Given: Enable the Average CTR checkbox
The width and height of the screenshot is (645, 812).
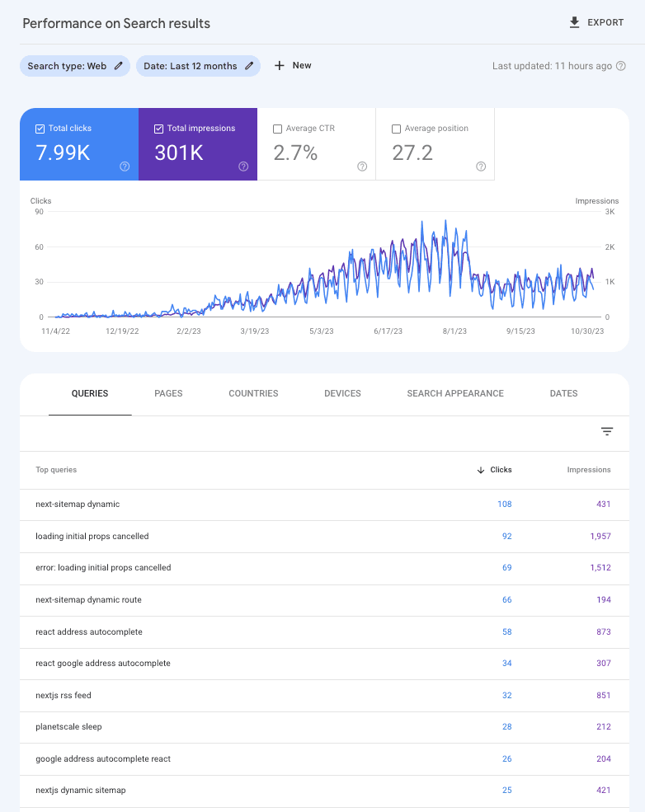Looking at the screenshot, I should [277, 129].
